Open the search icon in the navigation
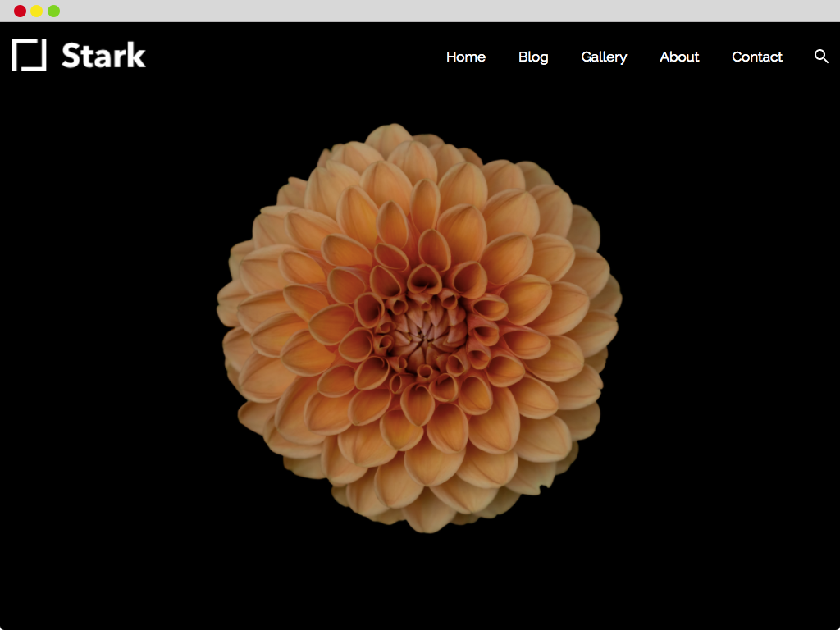The image size is (840, 630). [x=821, y=57]
